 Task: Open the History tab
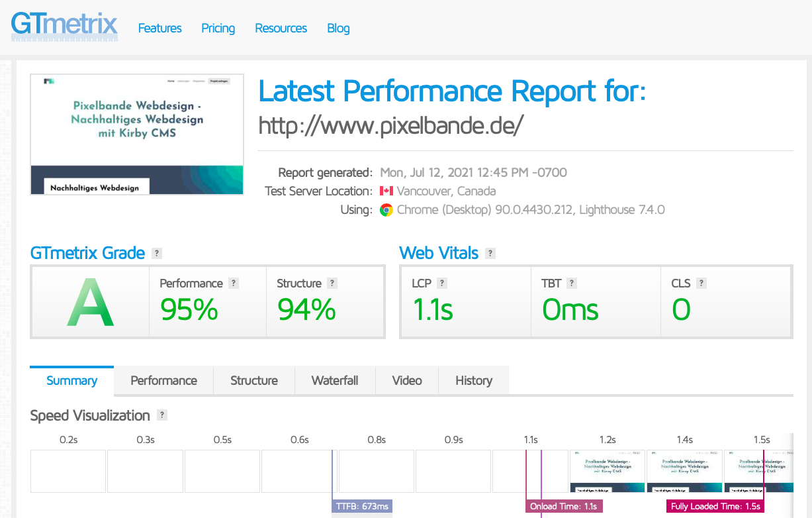click(x=474, y=380)
